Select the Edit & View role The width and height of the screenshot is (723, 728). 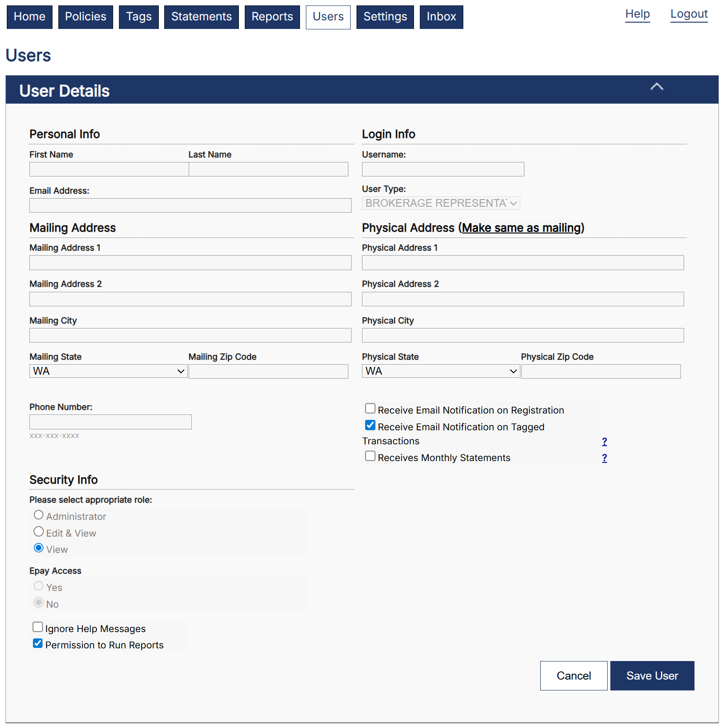(39, 532)
